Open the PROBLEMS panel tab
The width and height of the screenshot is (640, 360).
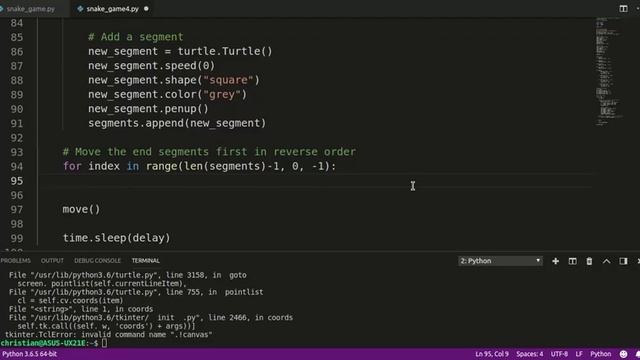16,260
